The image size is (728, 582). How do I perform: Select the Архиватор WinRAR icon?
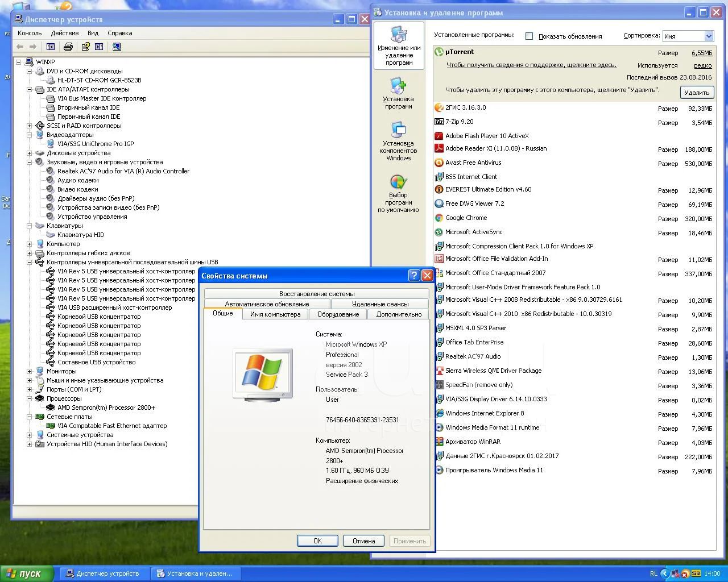pos(439,442)
